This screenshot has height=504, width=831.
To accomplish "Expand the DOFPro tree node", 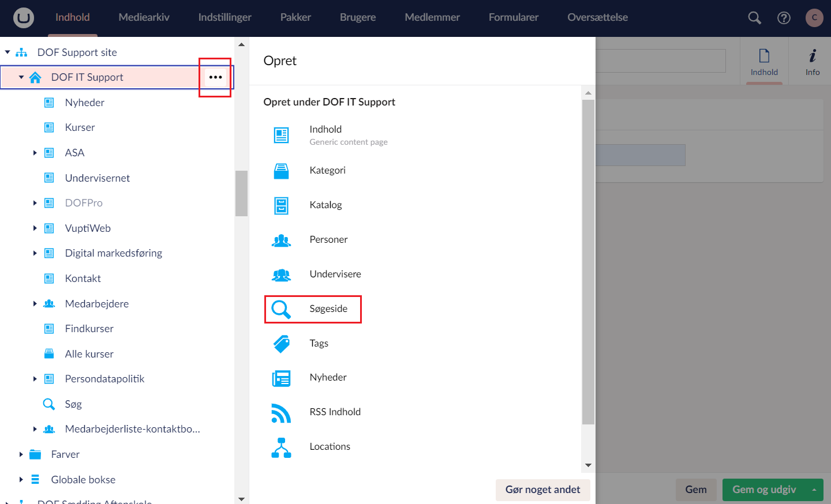I will [35, 203].
